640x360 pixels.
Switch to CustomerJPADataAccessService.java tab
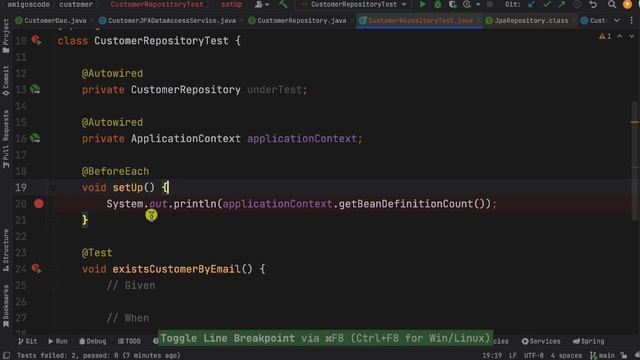tap(168, 20)
